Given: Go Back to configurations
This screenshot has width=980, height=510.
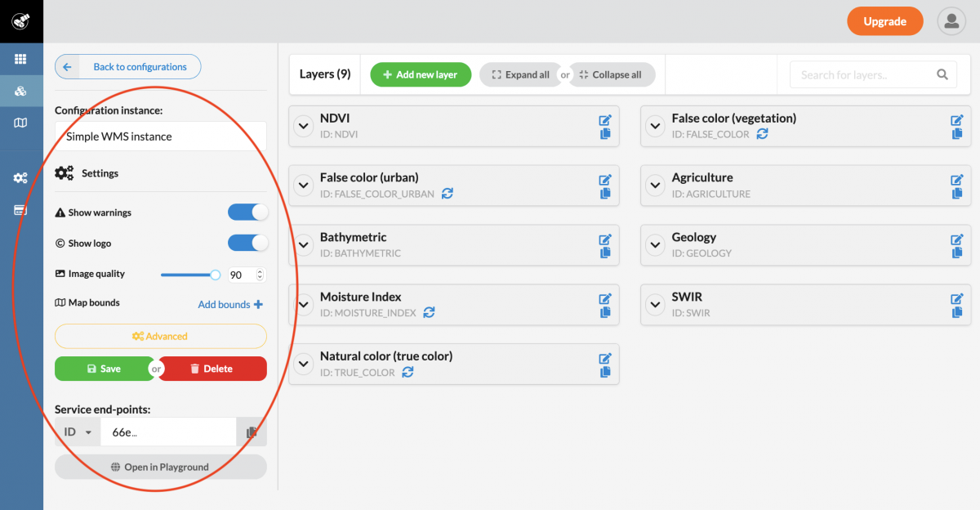Looking at the screenshot, I should click(x=127, y=67).
